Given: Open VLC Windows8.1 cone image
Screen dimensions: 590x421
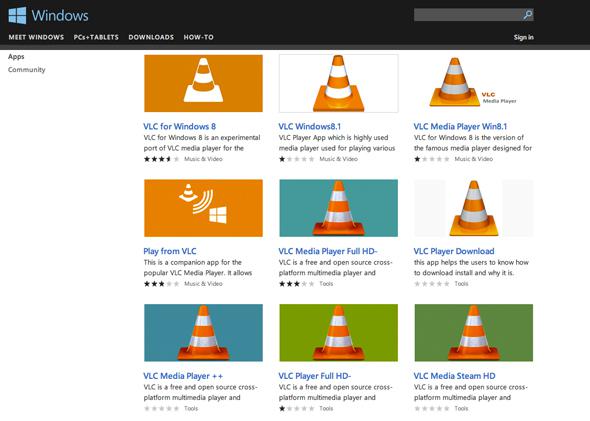Looking at the screenshot, I should pyautogui.click(x=338, y=83).
